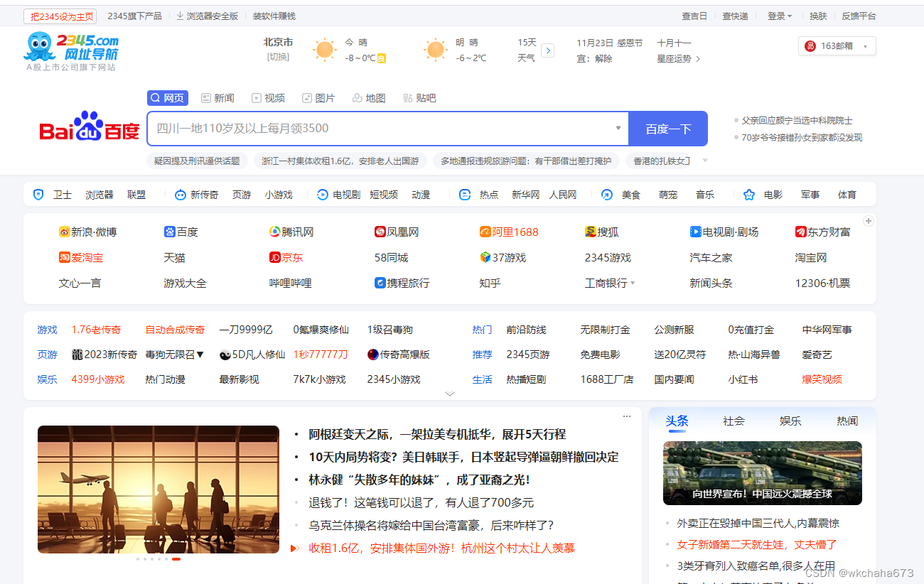This screenshot has height=584, width=924.
Task: Open the 知乎 site link
Action: (490, 283)
